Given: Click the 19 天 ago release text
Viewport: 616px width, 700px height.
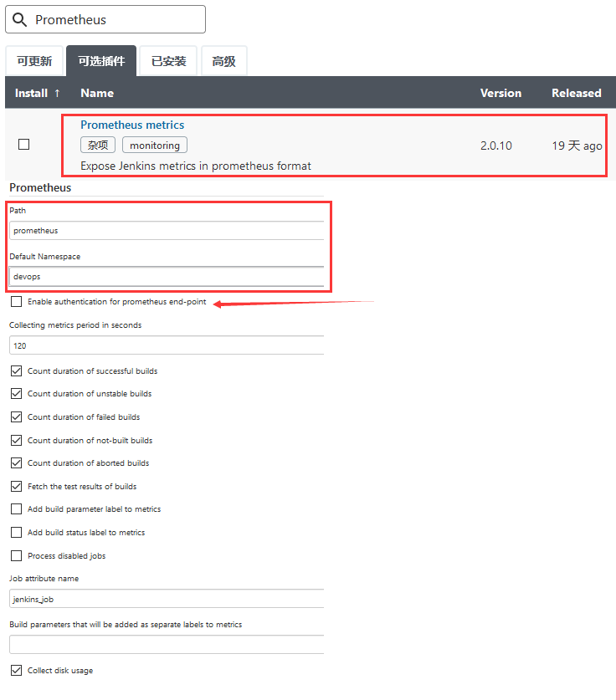Looking at the screenshot, I should click(577, 146).
